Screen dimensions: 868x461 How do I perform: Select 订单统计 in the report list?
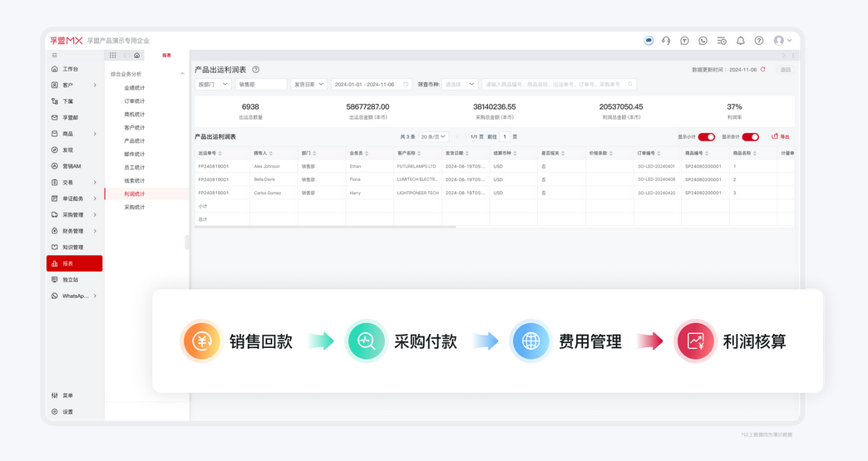pyautogui.click(x=135, y=101)
